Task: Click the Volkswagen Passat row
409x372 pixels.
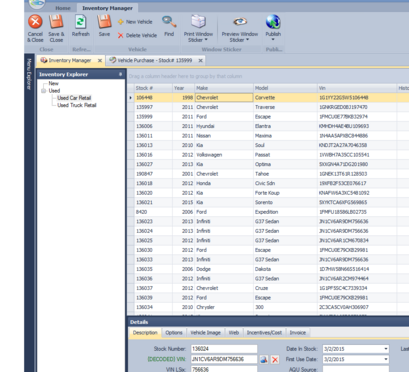Action: coord(268,155)
